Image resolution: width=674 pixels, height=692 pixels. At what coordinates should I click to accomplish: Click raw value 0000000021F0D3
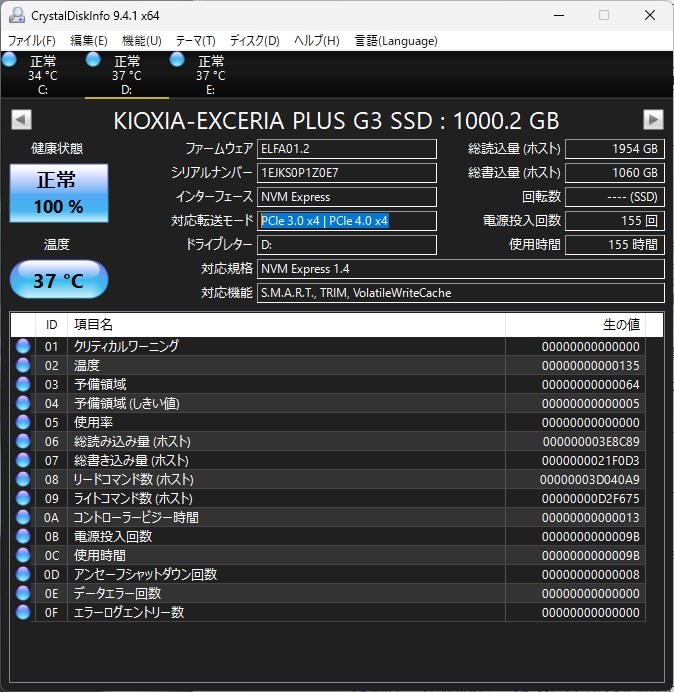point(591,460)
